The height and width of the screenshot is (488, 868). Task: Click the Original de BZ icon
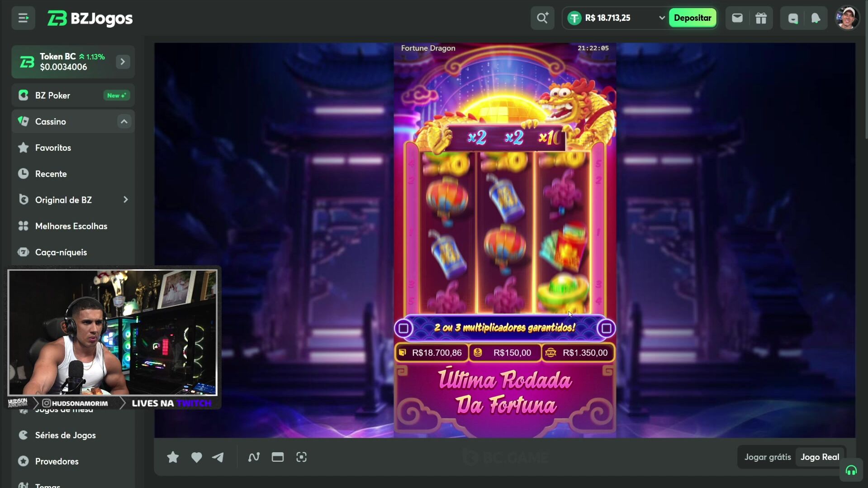coord(23,200)
